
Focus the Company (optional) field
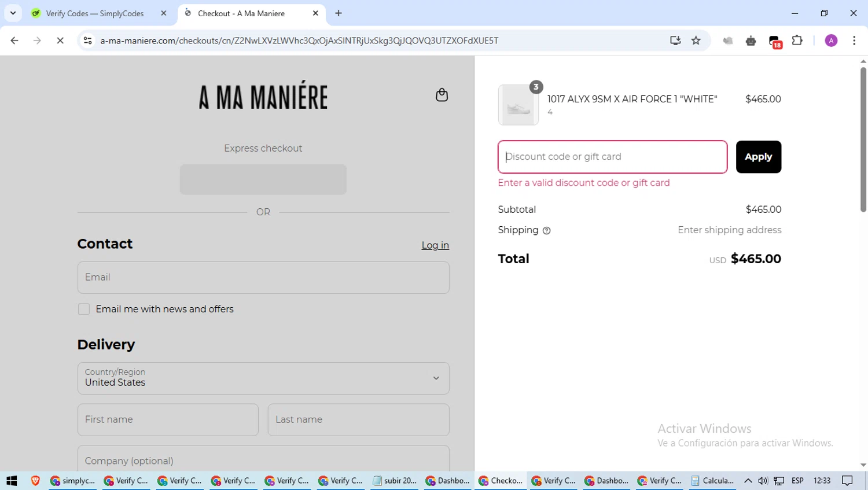point(263,459)
